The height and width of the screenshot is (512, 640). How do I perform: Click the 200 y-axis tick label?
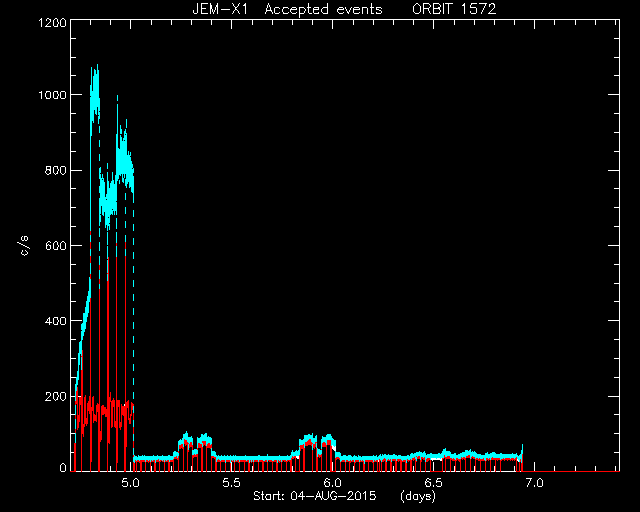[x=56, y=396]
